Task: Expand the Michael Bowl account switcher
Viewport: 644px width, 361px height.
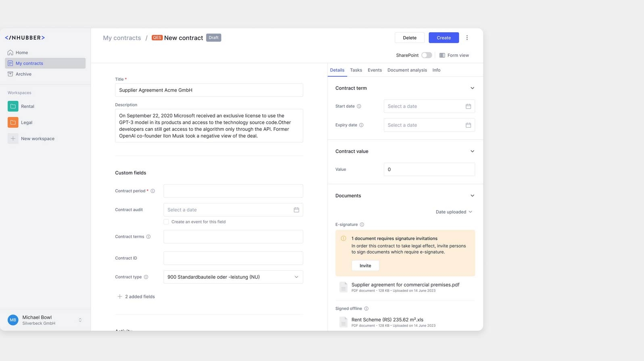Action: click(80, 320)
